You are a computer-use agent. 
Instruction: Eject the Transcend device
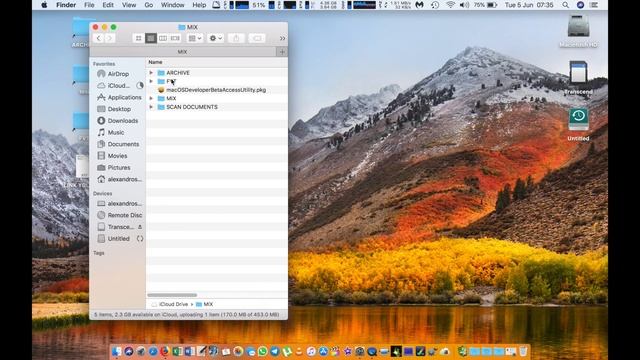tap(140, 227)
